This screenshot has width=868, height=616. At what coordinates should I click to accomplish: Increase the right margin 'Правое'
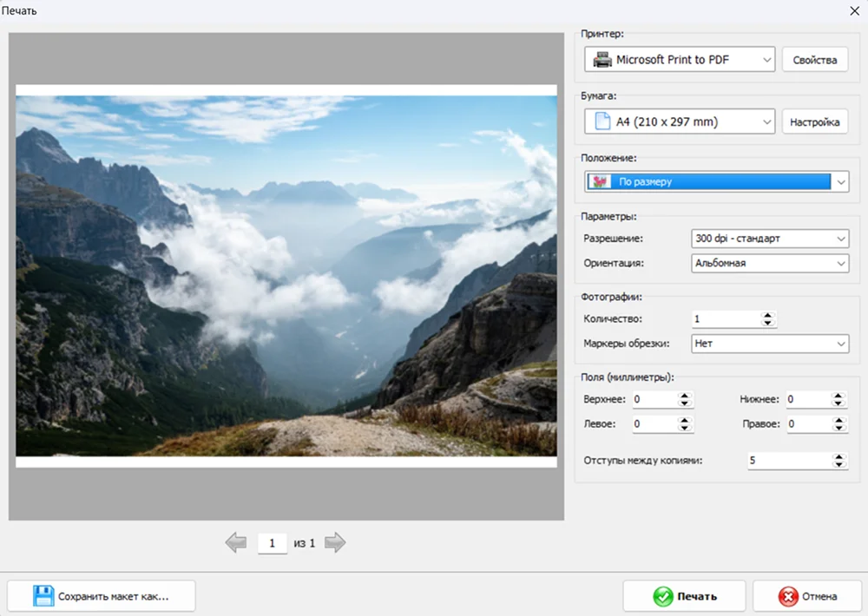(838, 420)
